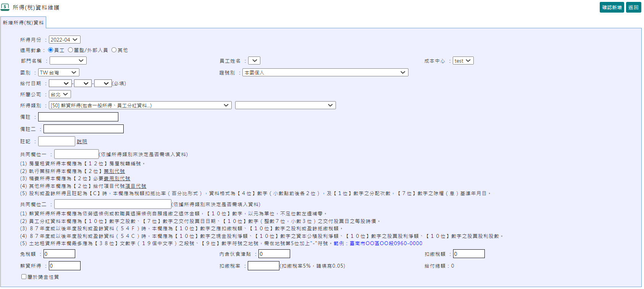Open the 成本中心 test dropdown

[x=463, y=61]
